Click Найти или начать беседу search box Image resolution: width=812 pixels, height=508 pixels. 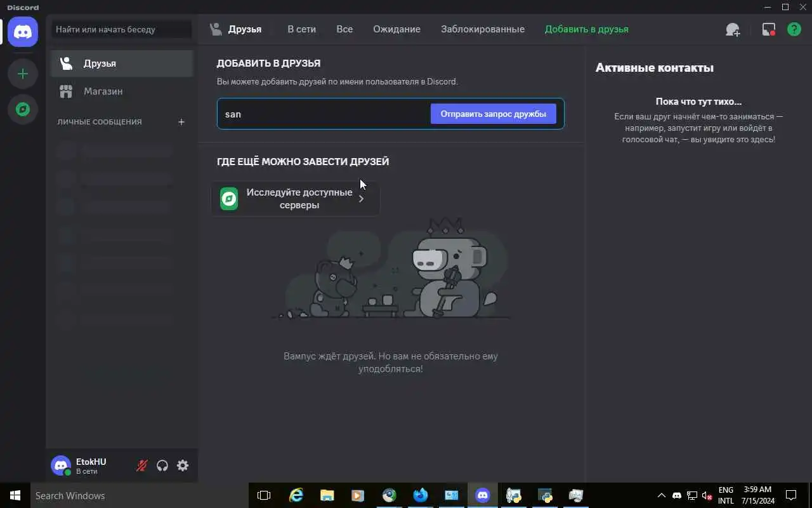[x=122, y=29]
